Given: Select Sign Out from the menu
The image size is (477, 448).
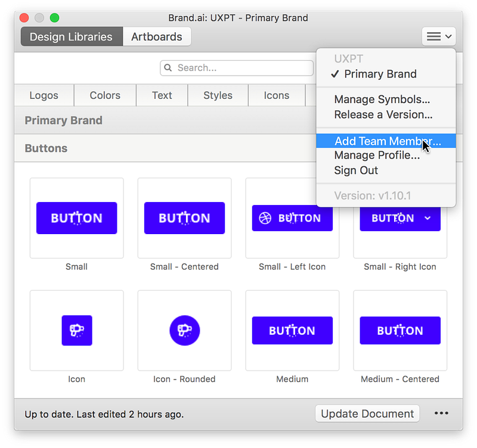Looking at the screenshot, I should click(x=386, y=170).
